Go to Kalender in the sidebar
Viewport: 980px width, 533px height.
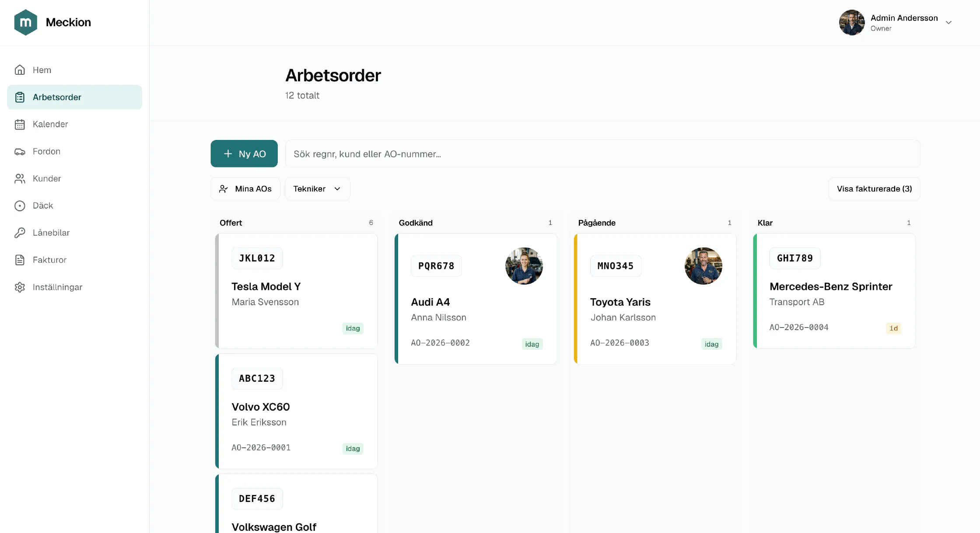tap(74, 124)
